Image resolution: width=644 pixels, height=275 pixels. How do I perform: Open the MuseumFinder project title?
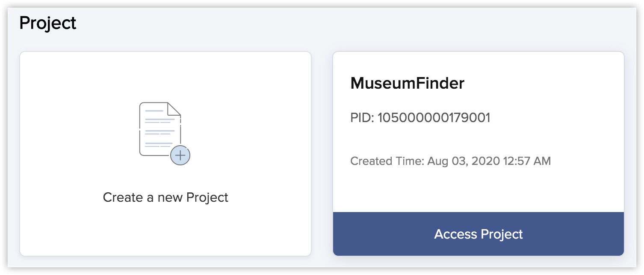point(407,83)
